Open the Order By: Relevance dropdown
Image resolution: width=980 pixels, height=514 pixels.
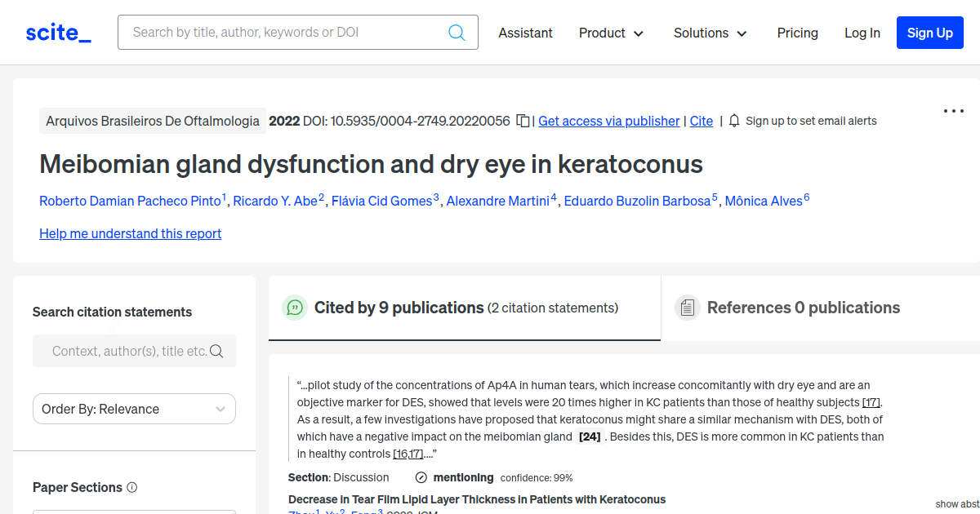tap(134, 409)
